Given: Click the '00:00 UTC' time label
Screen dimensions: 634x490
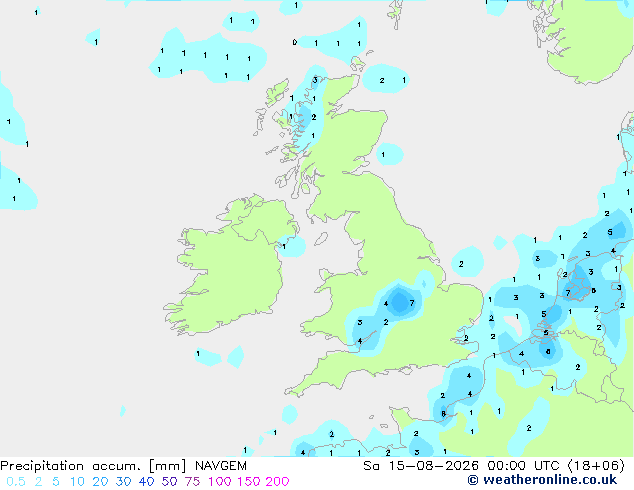Looking at the screenshot, I should pyautogui.click(x=524, y=466).
